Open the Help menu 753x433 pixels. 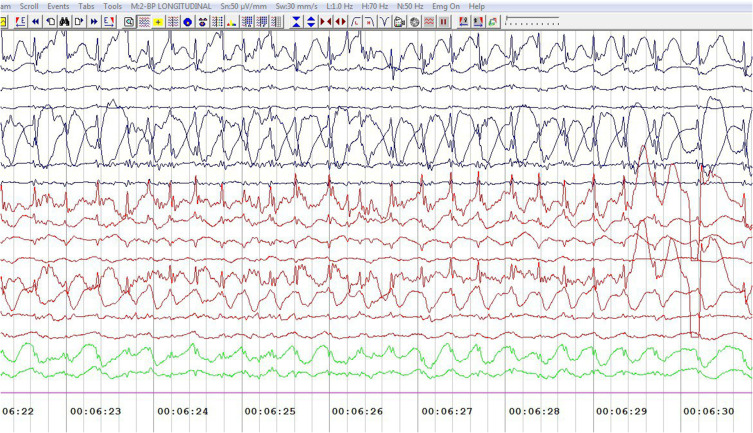(x=476, y=6)
